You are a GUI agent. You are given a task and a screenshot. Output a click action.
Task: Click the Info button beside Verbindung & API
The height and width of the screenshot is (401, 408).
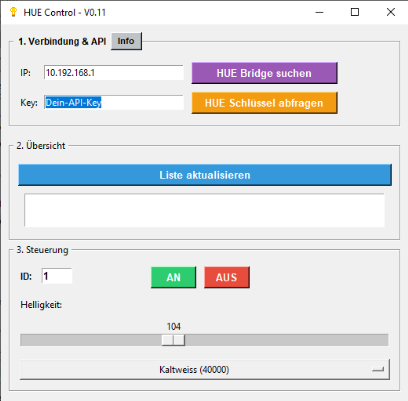pyautogui.click(x=126, y=41)
